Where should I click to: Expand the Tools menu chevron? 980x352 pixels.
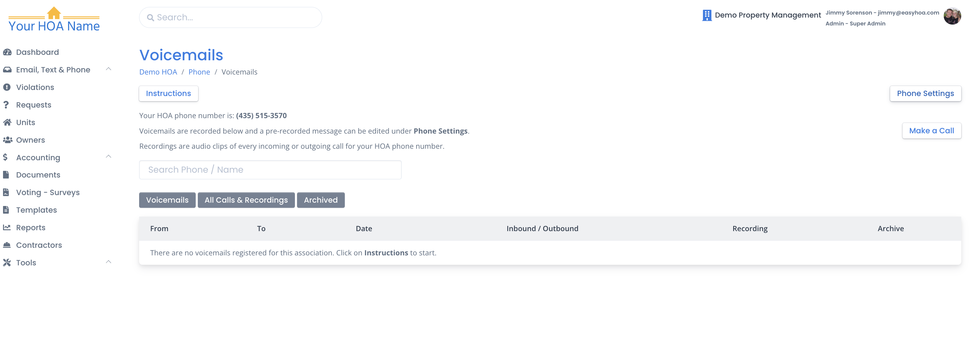coord(108,262)
